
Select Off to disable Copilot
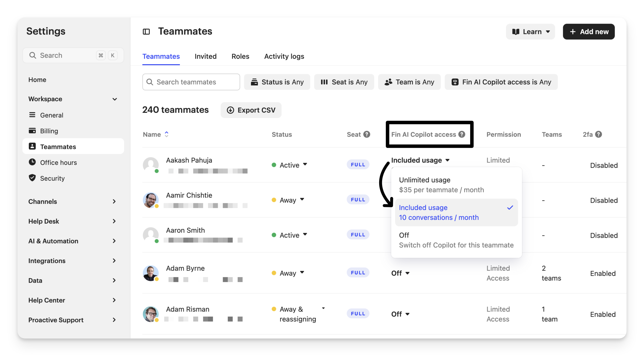tap(456, 240)
